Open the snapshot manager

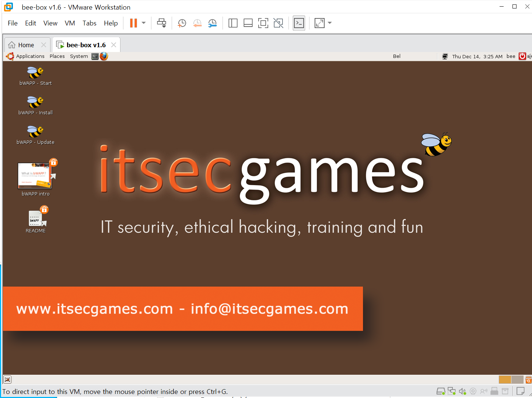point(213,23)
